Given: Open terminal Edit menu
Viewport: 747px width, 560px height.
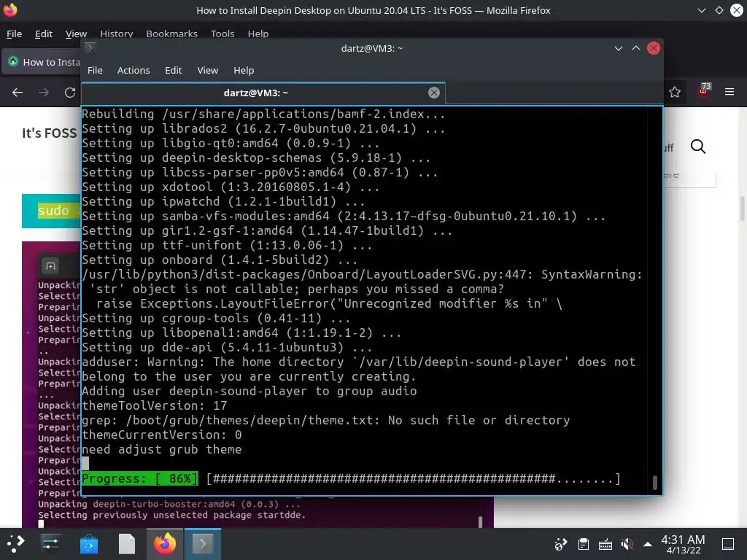Looking at the screenshot, I should point(174,71).
